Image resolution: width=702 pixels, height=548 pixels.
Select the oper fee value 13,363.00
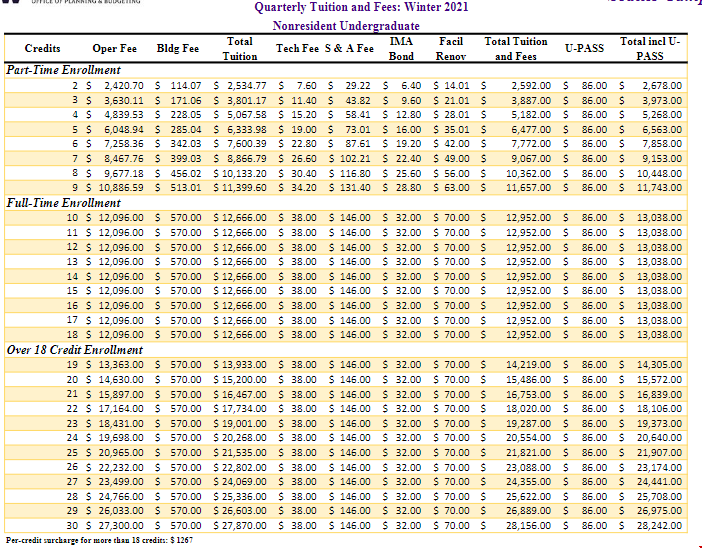pos(121,365)
